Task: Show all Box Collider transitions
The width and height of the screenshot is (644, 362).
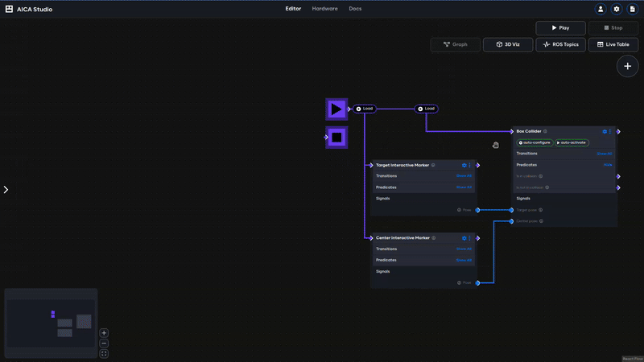Action: 605,154
